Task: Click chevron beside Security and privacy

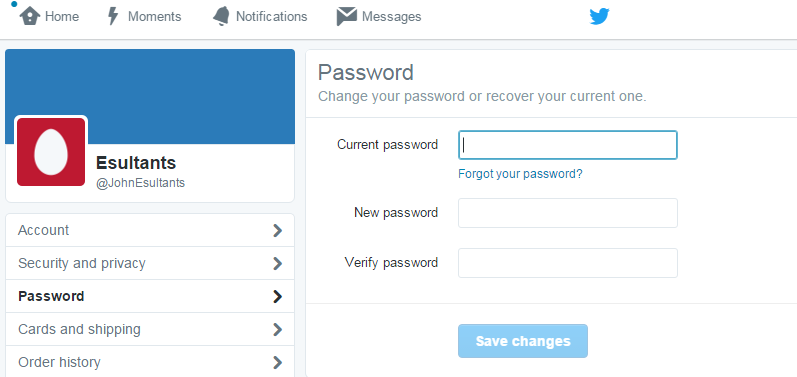Action: [x=277, y=264]
